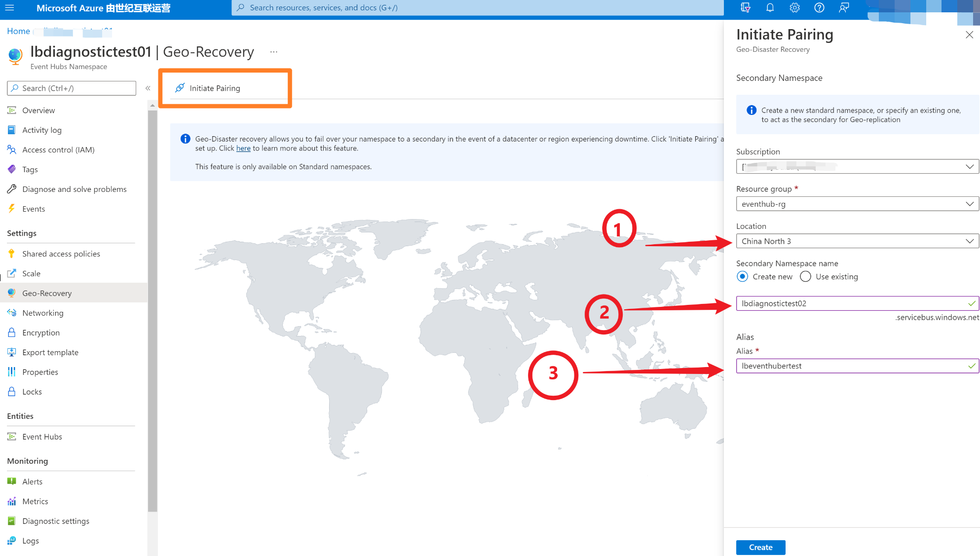Open the feedback icon in header
This screenshot has height=556, width=980.
(x=844, y=8)
